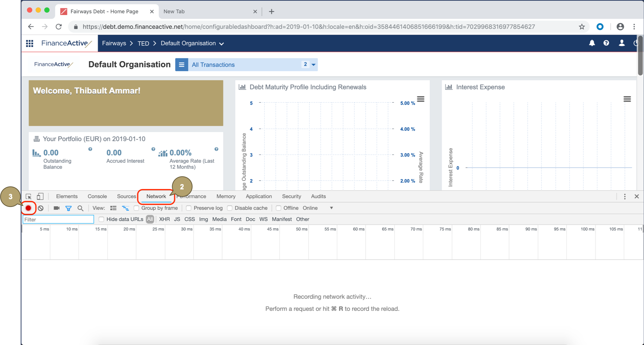This screenshot has width=644, height=345.
Task: Toggle the device toolbar
Action: [x=40, y=196]
